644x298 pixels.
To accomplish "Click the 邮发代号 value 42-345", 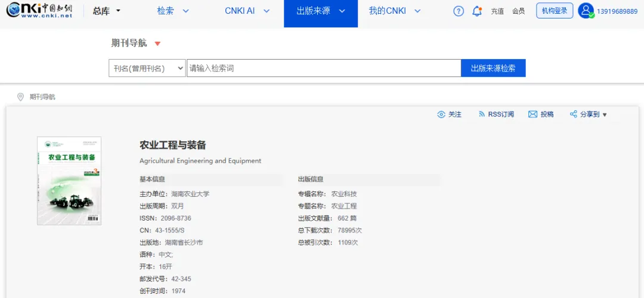I will coord(181,279).
